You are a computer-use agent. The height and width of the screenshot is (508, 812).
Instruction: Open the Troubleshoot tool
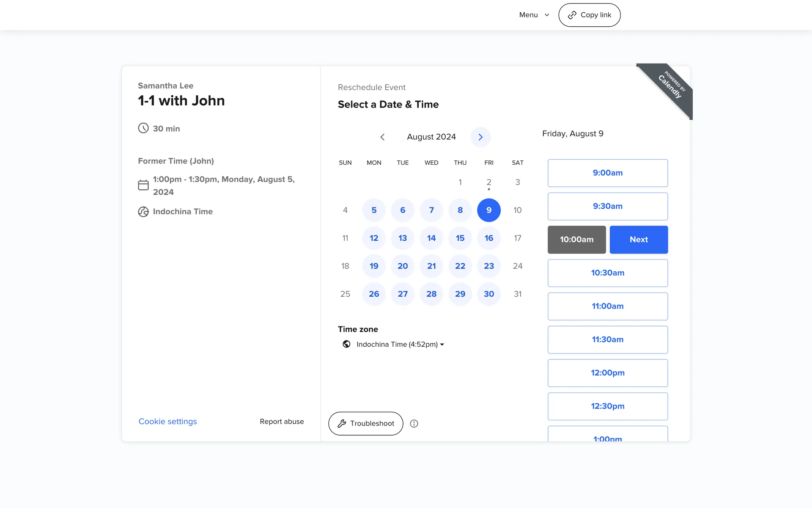(365, 423)
